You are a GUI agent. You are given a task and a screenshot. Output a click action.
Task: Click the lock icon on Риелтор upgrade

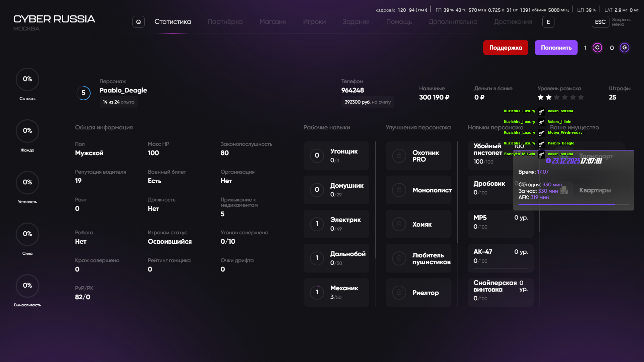399,293
